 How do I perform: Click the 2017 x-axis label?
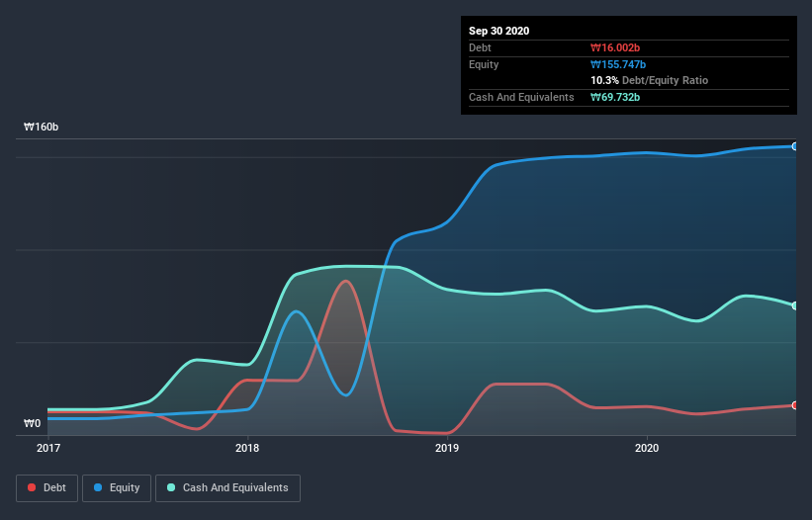coord(48,448)
